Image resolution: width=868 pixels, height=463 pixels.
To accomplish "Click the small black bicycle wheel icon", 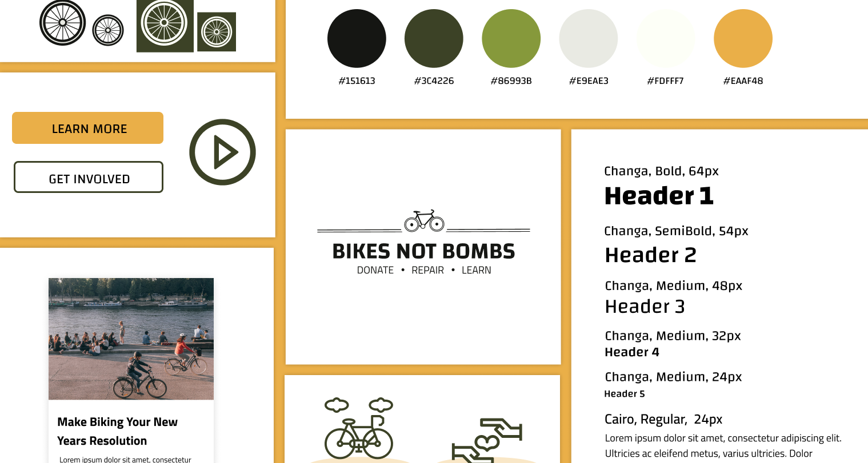I will [108, 30].
